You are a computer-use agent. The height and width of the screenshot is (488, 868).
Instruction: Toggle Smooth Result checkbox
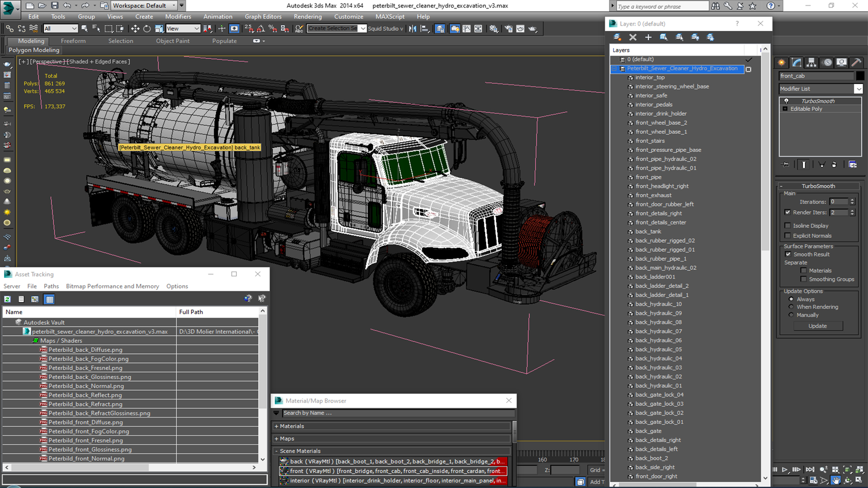(788, 254)
